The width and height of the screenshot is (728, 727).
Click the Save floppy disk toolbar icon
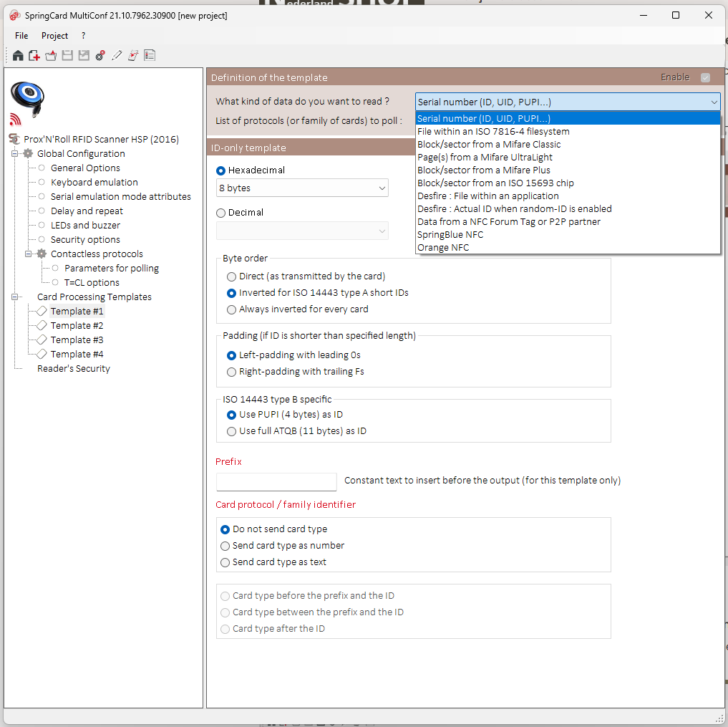tap(67, 56)
